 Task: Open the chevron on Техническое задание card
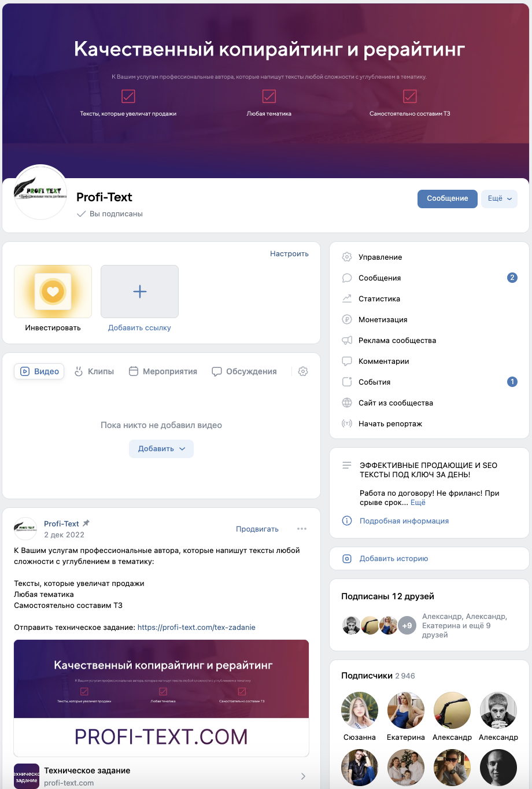point(303,776)
